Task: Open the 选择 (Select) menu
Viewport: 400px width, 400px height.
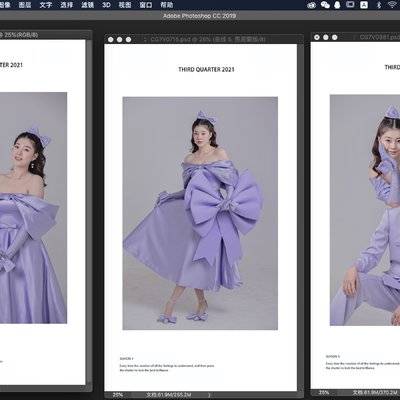Action: 67,5
